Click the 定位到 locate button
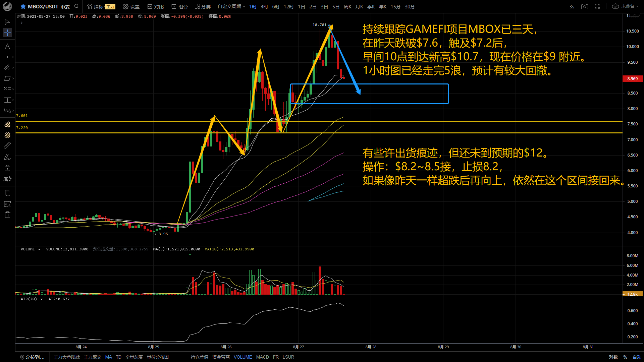Viewport: 644px width, 362px height. tap(32, 357)
